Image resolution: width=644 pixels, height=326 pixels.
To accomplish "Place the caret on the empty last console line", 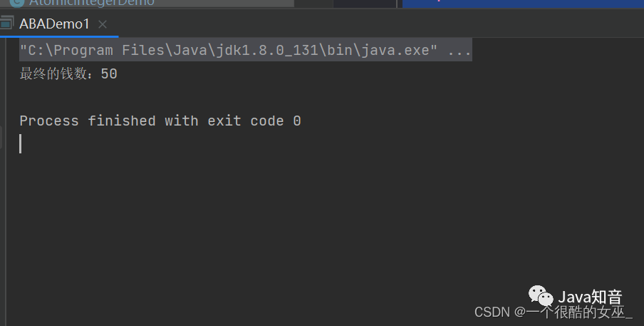I will coord(21,144).
